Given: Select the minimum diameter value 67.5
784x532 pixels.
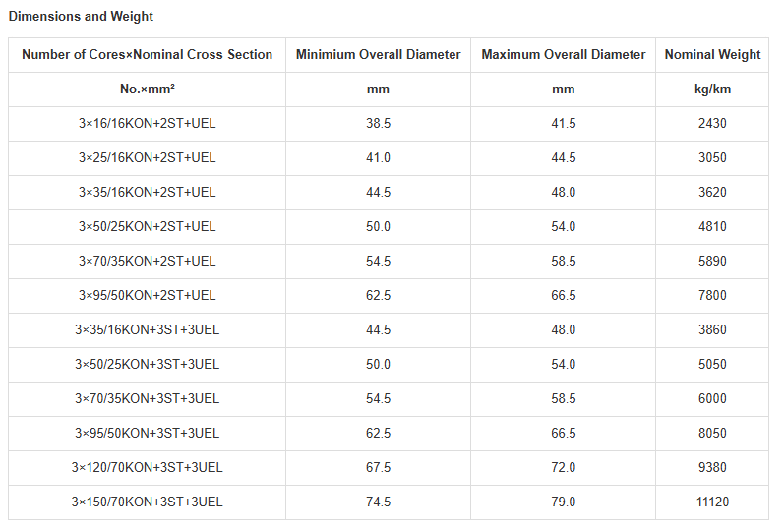Looking at the screenshot, I should click(378, 467).
